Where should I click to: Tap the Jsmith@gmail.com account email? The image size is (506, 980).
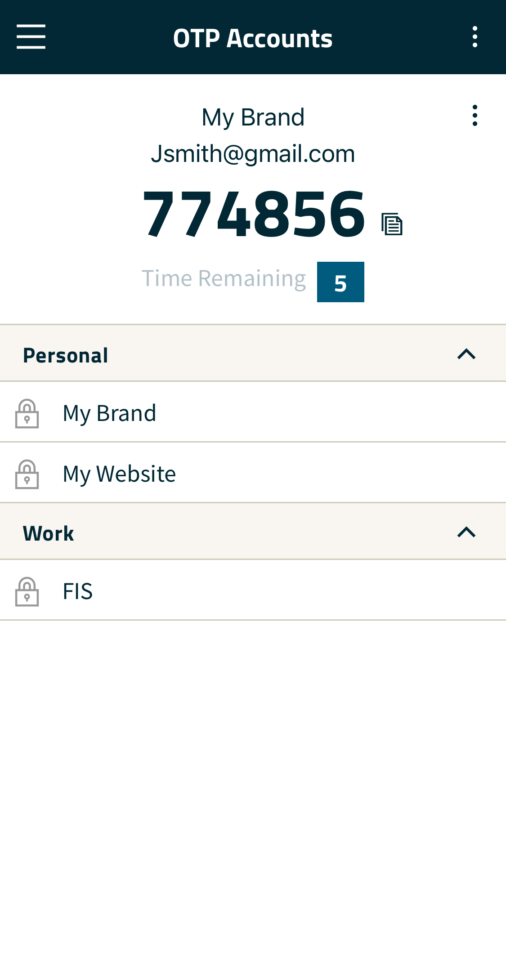(253, 154)
